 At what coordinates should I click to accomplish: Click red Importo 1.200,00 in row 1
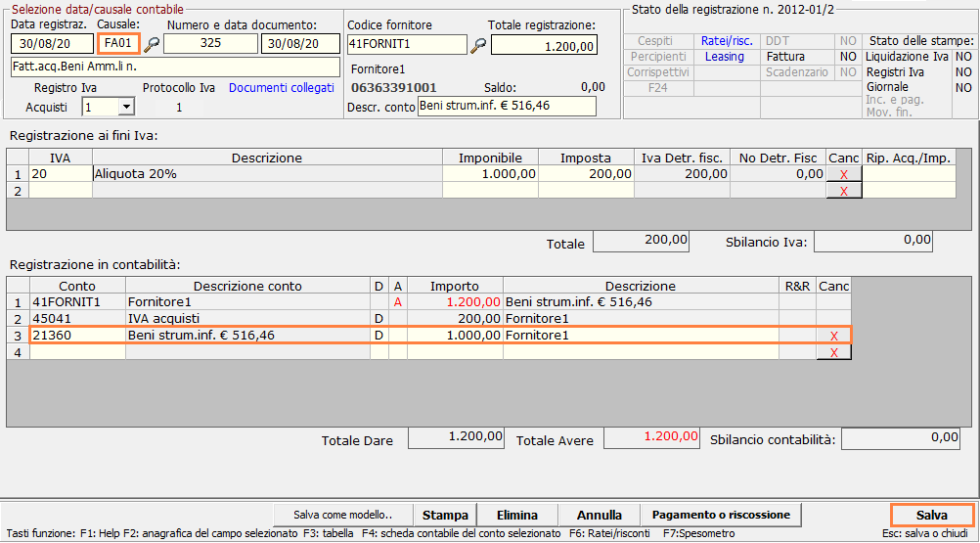tap(455, 301)
